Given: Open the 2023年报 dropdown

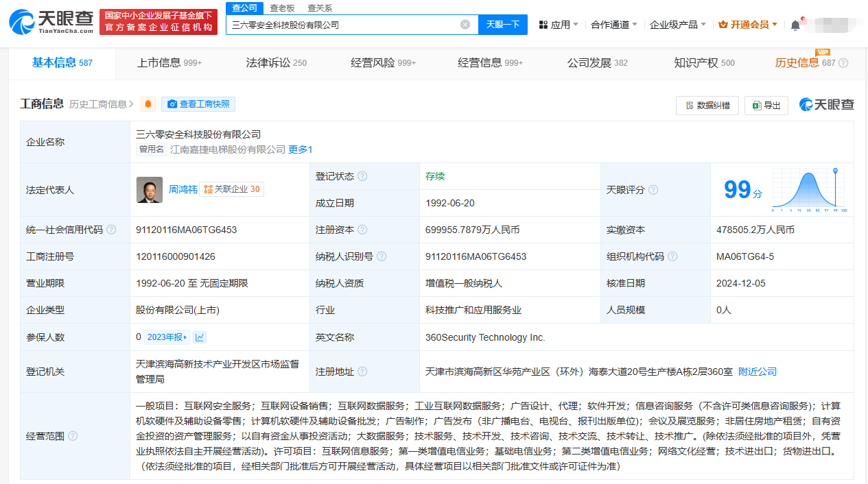Looking at the screenshot, I should pyautogui.click(x=168, y=337).
